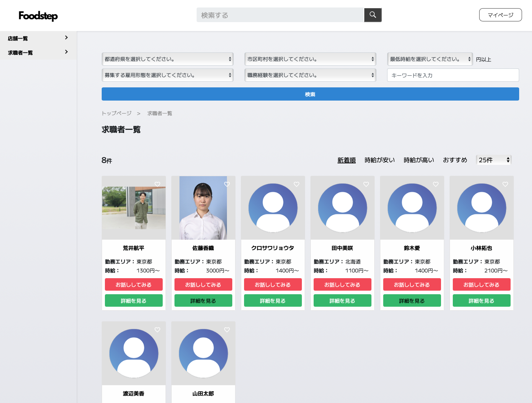532x403 pixels.
Task: Open マイページ from the header
Action: coord(500,15)
